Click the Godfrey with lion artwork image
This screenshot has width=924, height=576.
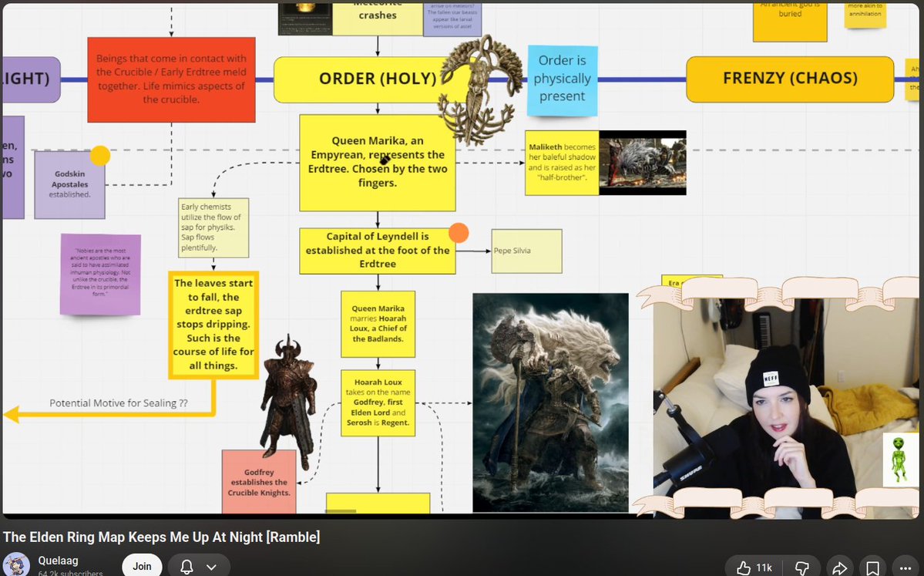(x=550, y=403)
